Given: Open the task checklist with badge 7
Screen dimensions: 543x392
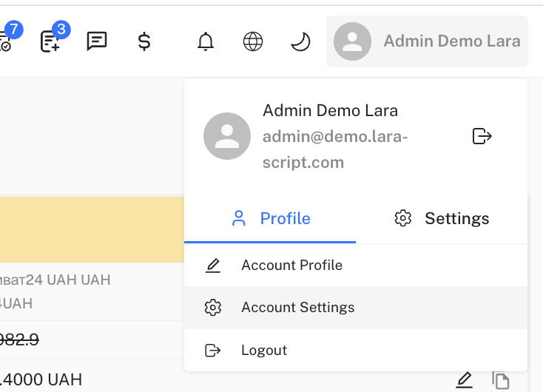Looking at the screenshot, I should pyautogui.click(x=7, y=41).
